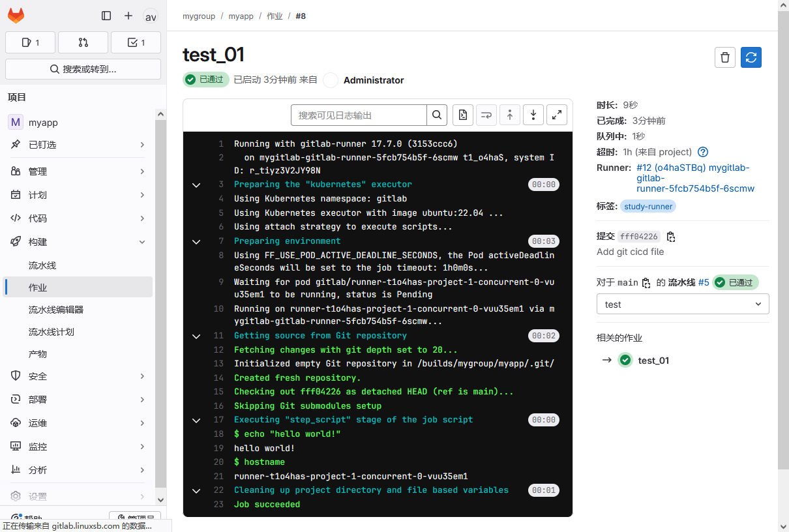Collapse the Executing step_script log section

[196, 421]
